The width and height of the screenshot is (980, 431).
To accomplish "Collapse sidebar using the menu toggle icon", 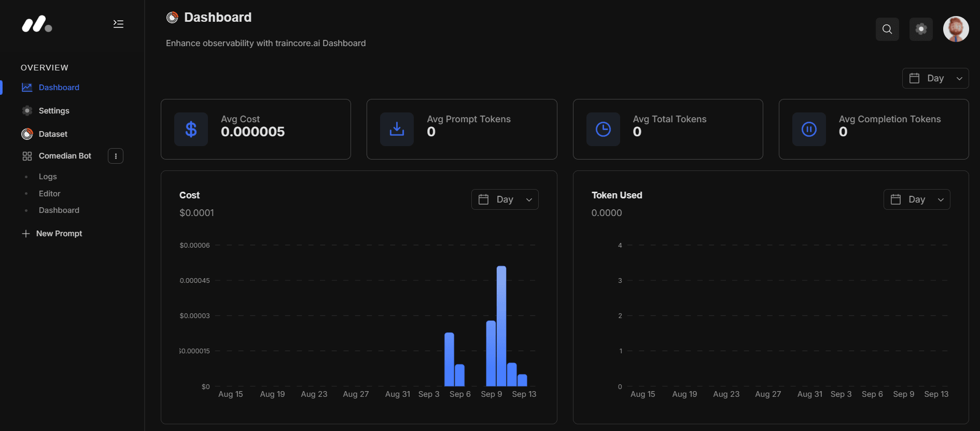I will [118, 24].
